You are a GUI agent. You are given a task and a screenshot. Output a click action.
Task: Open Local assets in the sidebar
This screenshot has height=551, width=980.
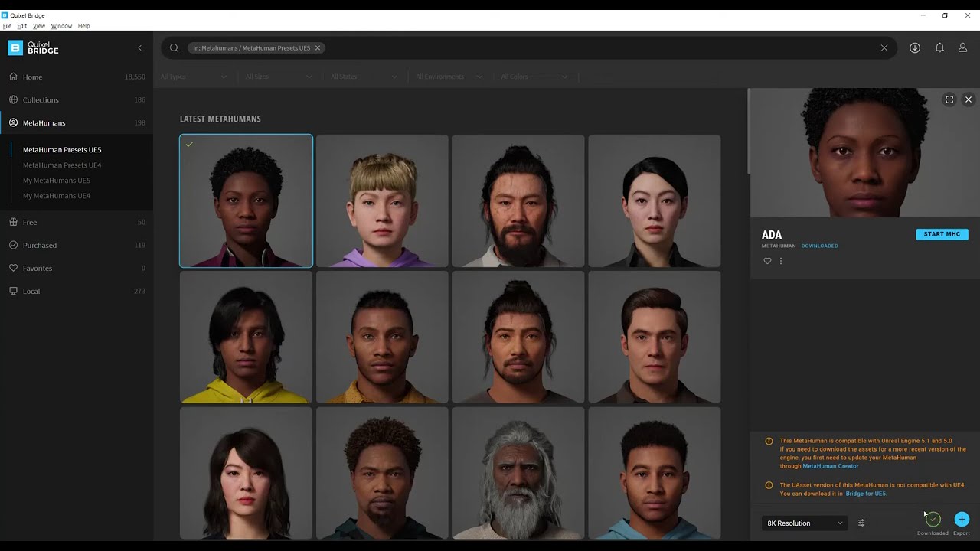click(x=77, y=291)
